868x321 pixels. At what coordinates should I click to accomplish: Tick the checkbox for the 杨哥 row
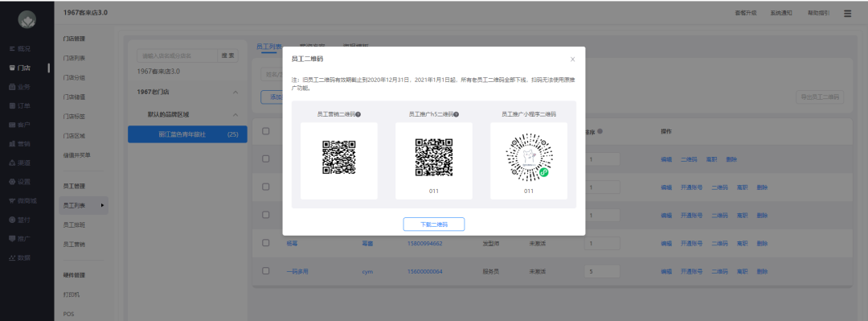(x=266, y=243)
